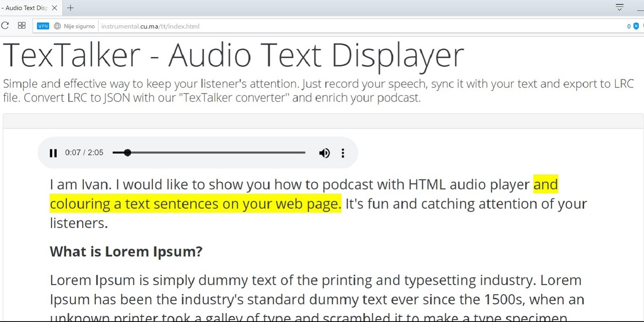Image resolution: width=644 pixels, height=322 pixels.
Task: Click the 0:07 / 2:05 time display
Action: coord(84,153)
